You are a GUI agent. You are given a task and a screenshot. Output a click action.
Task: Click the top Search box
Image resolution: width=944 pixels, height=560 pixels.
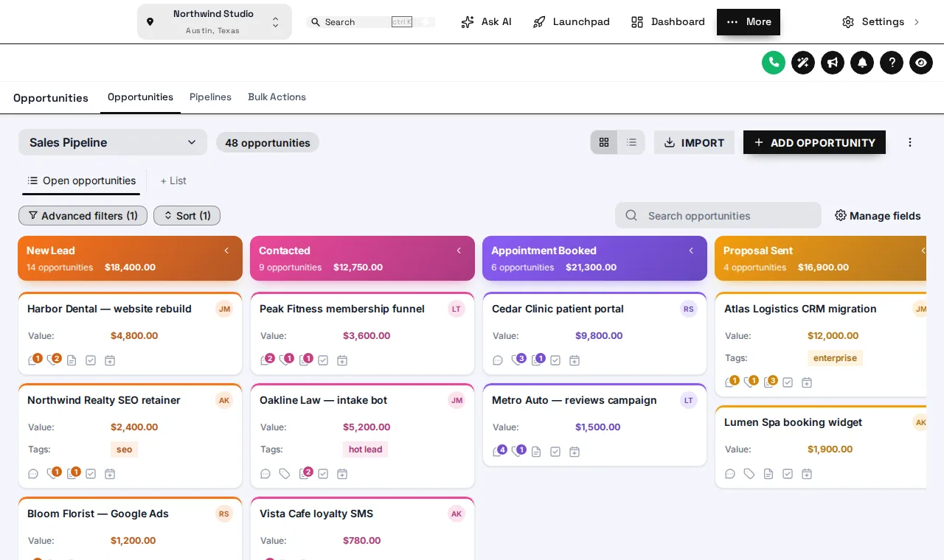[x=371, y=22]
